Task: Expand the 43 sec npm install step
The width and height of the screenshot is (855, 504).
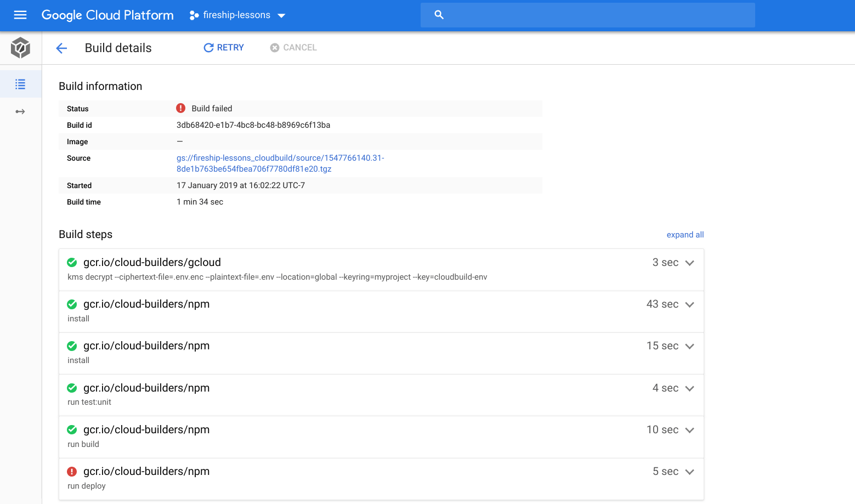Action: 690,304
